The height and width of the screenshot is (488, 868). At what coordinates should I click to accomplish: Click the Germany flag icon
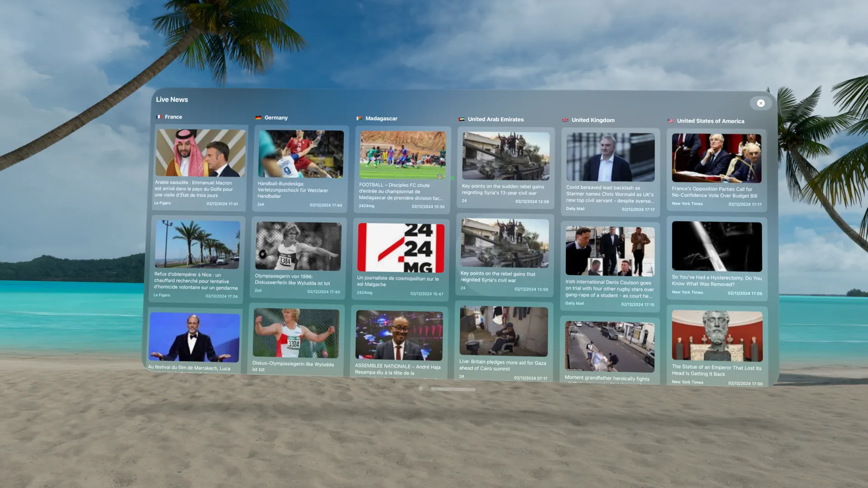tap(258, 117)
